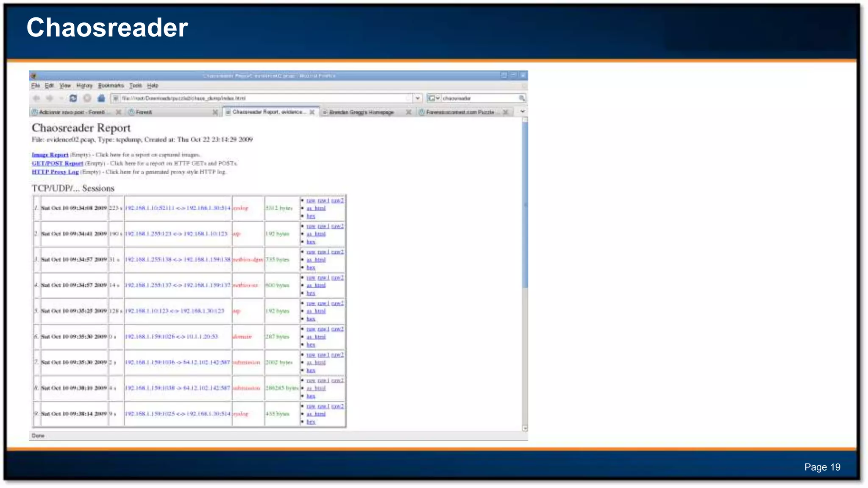Expand the list-all-tabs arrow
This screenshot has width=868, height=488.
coord(523,111)
